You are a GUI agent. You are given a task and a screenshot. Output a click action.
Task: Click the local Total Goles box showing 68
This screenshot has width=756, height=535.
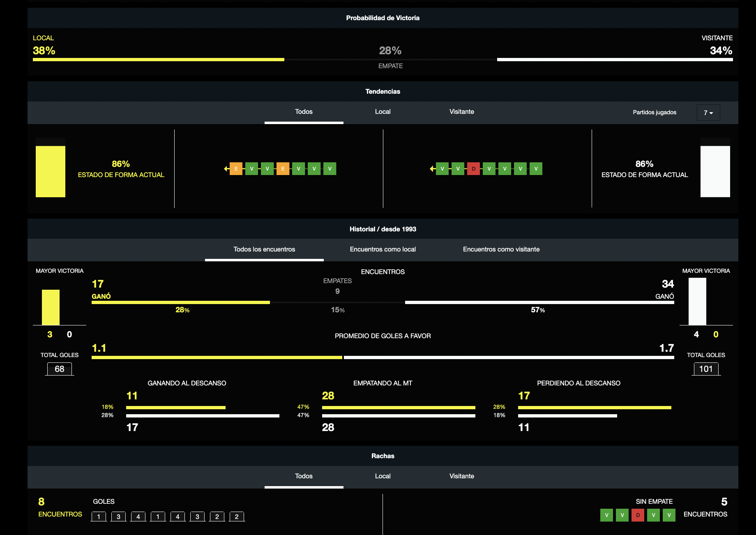pos(60,369)
